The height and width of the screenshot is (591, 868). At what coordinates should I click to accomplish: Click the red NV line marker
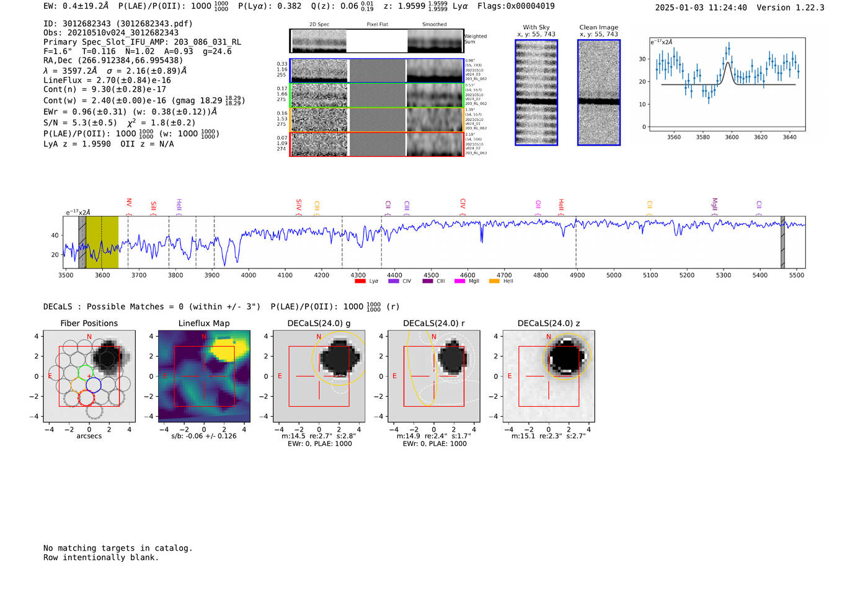(x=129, y=203)
